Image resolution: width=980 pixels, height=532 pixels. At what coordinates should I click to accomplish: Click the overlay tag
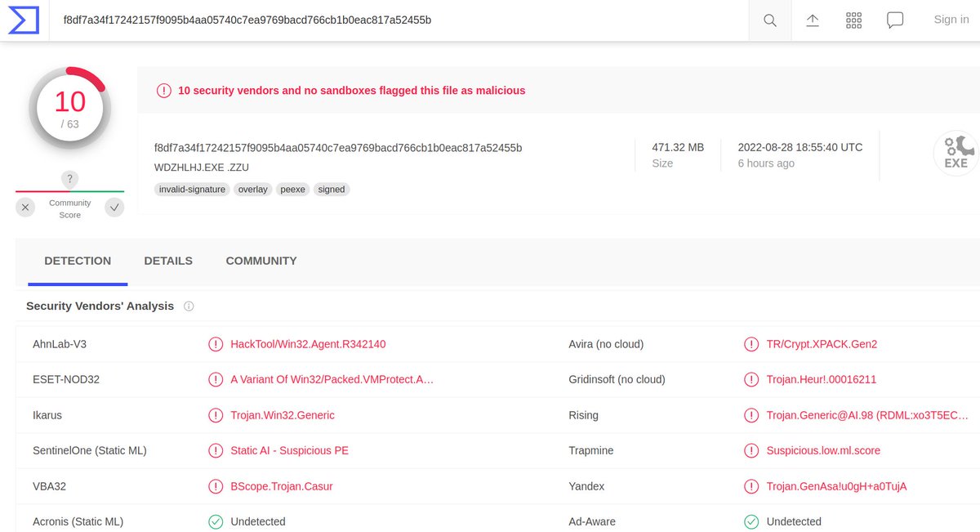252,189
